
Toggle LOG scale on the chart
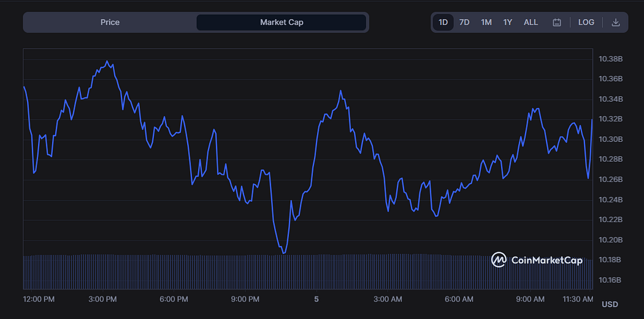pos(586,23)
